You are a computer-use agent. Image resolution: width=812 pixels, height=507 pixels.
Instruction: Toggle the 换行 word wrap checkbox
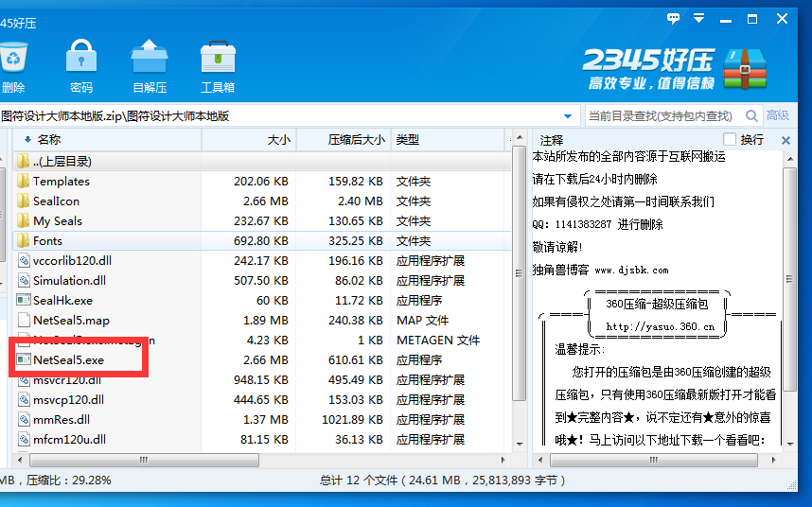[730, 139]
